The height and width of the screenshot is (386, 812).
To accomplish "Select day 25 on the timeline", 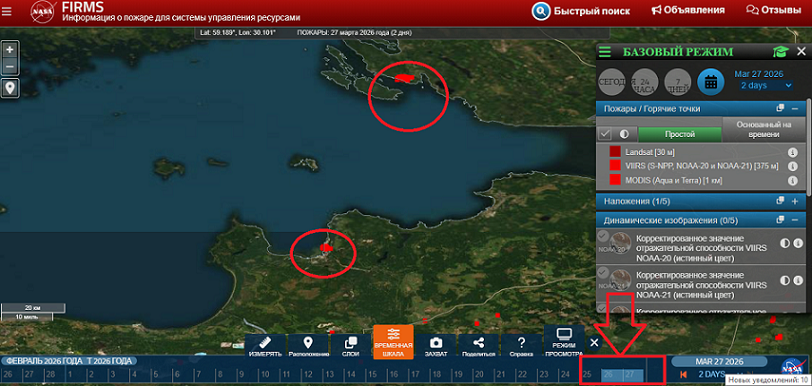I will [587, 374].
